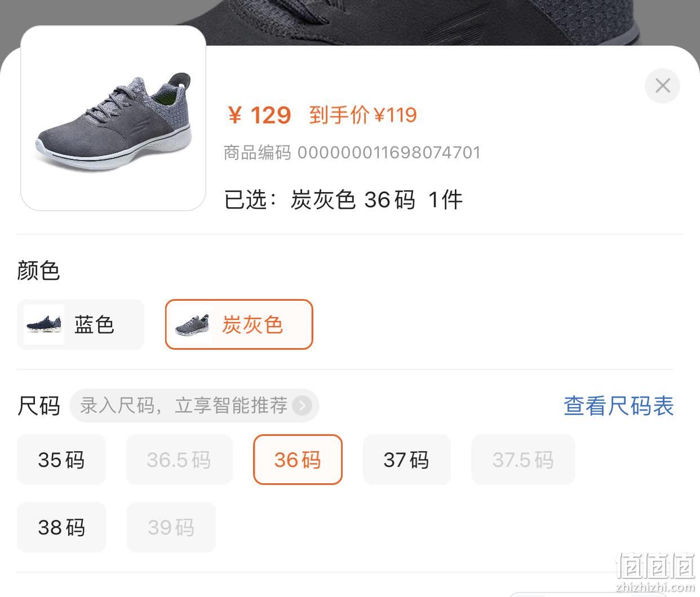Choose size 35码
The height and width of the screenshot is (597, 700).
pos(61,460)
